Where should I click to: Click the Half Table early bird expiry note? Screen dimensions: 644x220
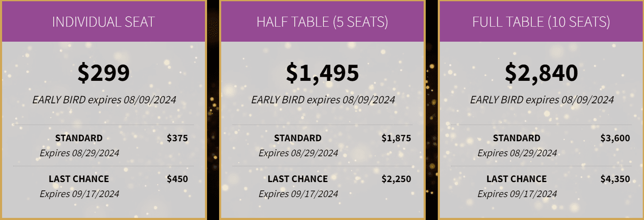pyautogui.click(x=323, y=100)
